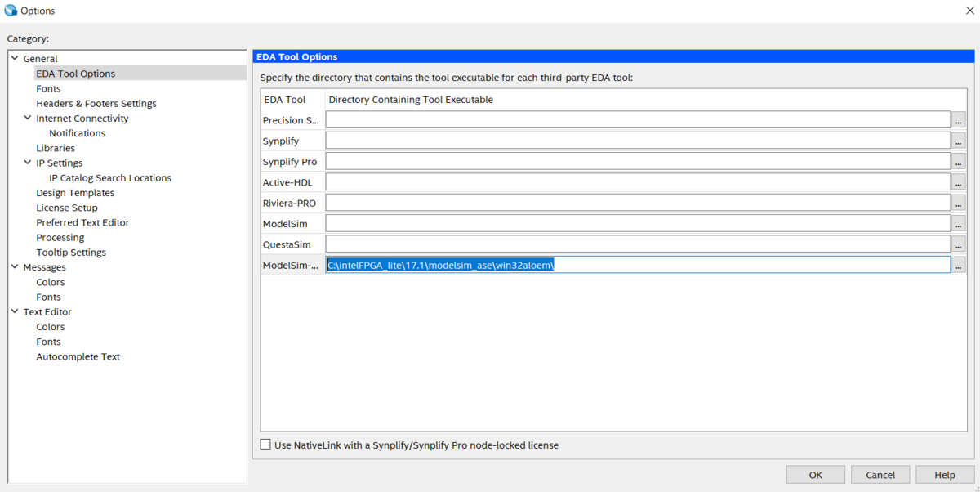Viewport: 980px width, 492px height.
Task: Browse for Precision Synthesis directory
Action: [x=959, y=120]
